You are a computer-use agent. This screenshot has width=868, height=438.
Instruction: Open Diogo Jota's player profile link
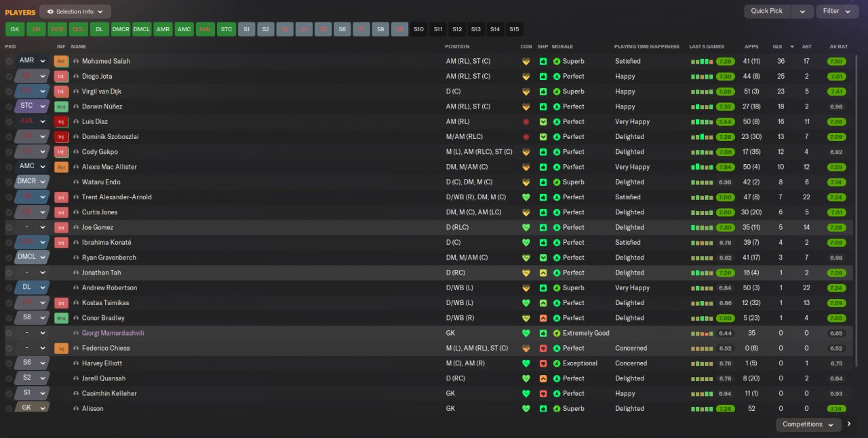coord(97,76)
